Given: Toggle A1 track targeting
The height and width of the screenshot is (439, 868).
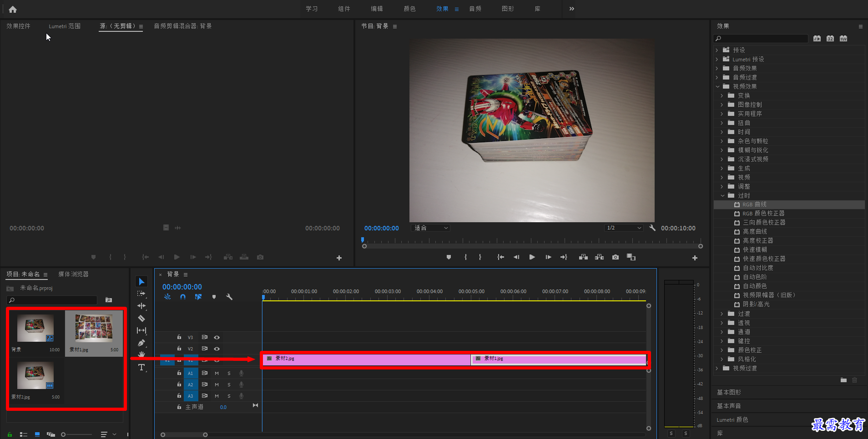Looking at the screenshot, I should [191, 373].
